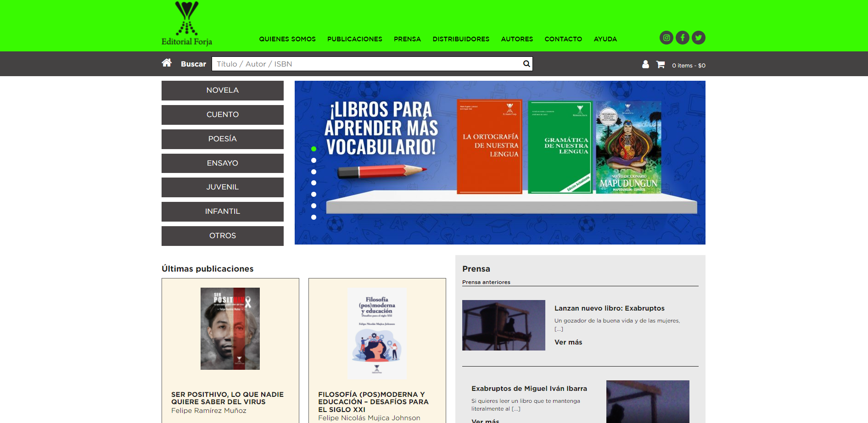868x423 pixels.
Task: Select the first green slider dot
Action: tap(314, 149)
